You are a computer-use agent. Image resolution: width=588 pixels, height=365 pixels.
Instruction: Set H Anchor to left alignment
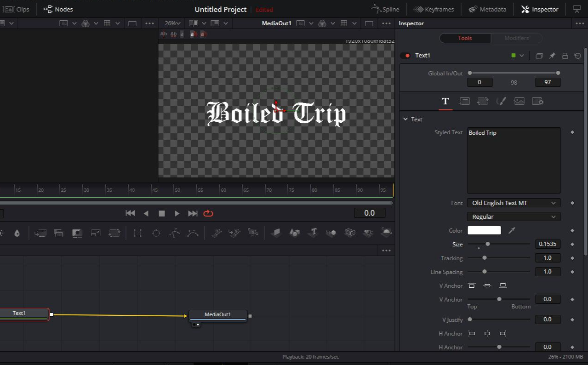472,333
